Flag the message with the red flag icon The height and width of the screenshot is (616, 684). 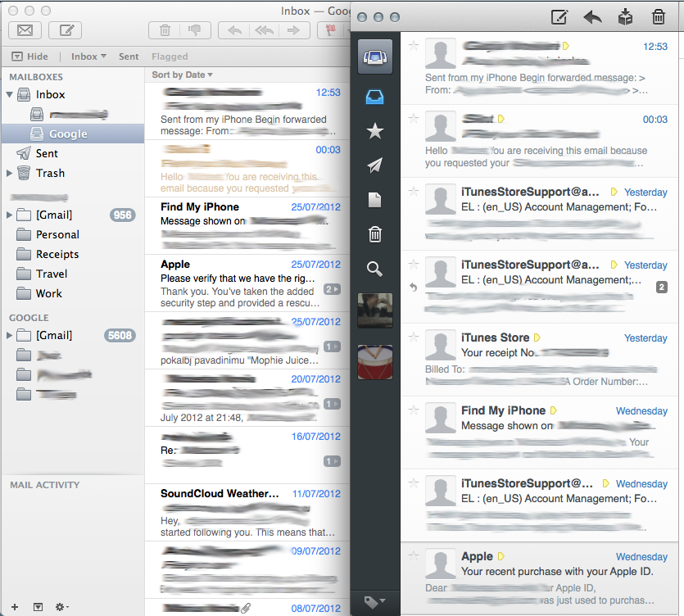[x=331, y=30]
